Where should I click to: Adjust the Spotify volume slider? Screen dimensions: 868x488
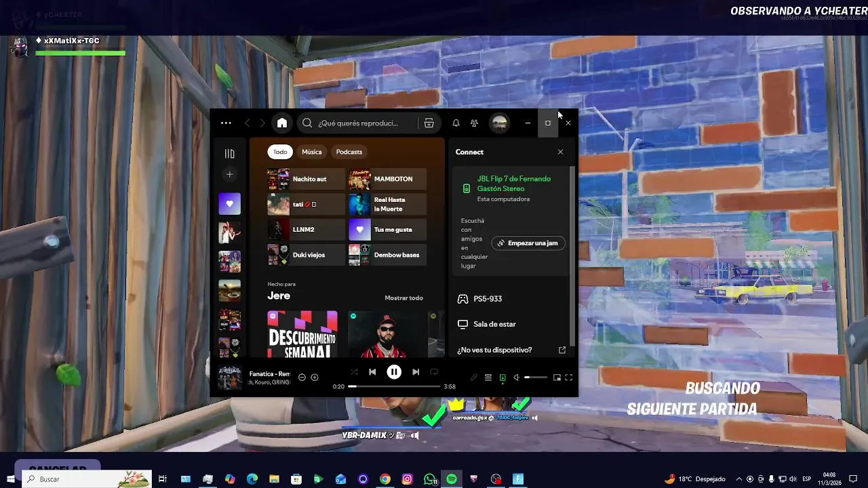536,378
